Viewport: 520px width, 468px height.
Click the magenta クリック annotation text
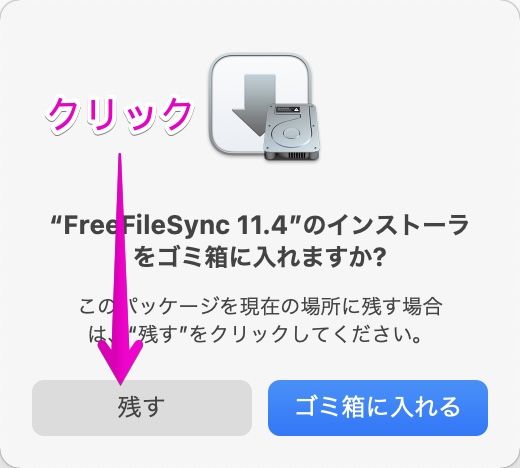(x=119, y=115)
